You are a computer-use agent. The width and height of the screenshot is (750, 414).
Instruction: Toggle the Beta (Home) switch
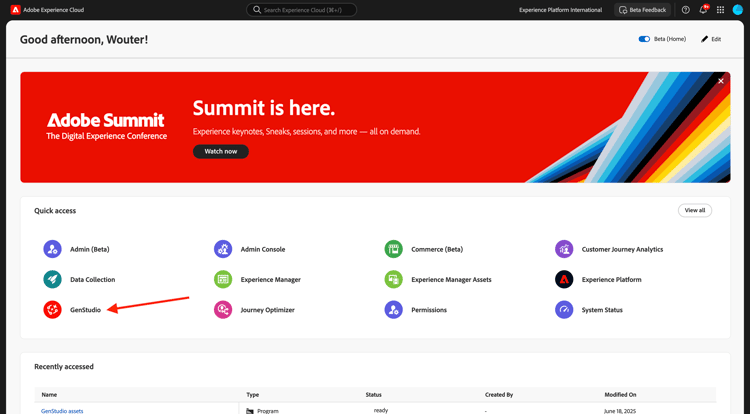pos(644,39)
